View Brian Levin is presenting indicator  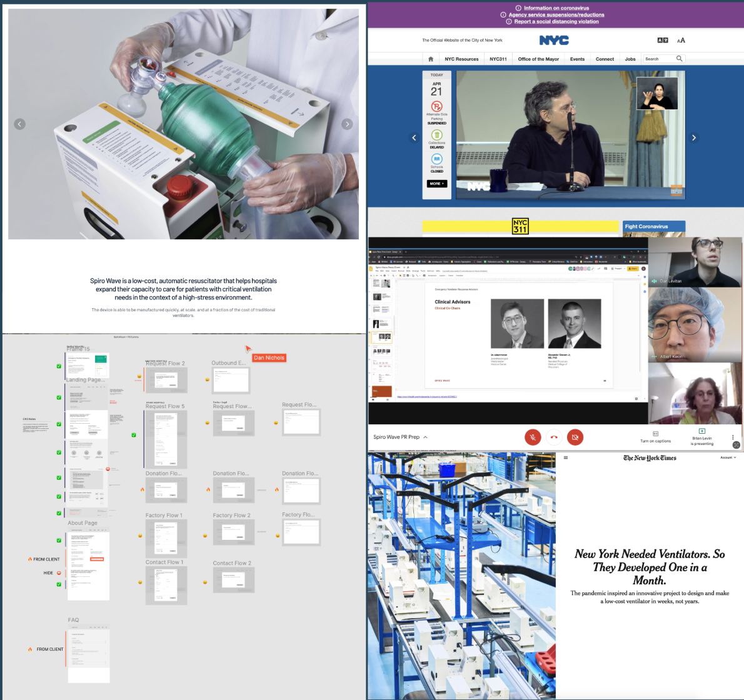click(x=701, y=437)
